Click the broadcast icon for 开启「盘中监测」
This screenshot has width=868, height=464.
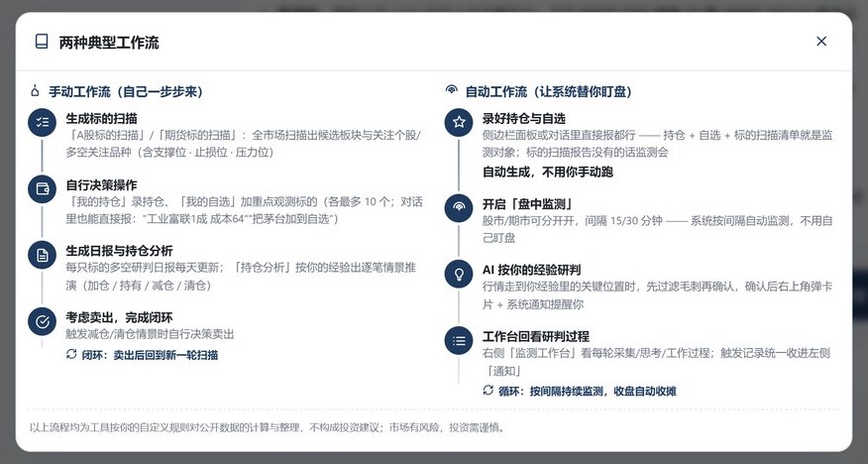coord(459,207)
